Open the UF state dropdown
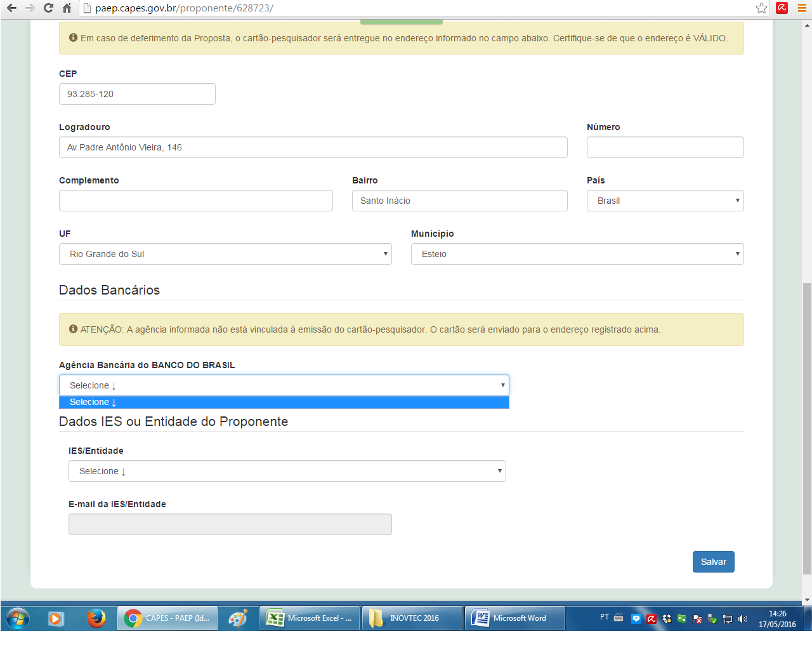Screen dimensions: 812x650 pos(225,254)
